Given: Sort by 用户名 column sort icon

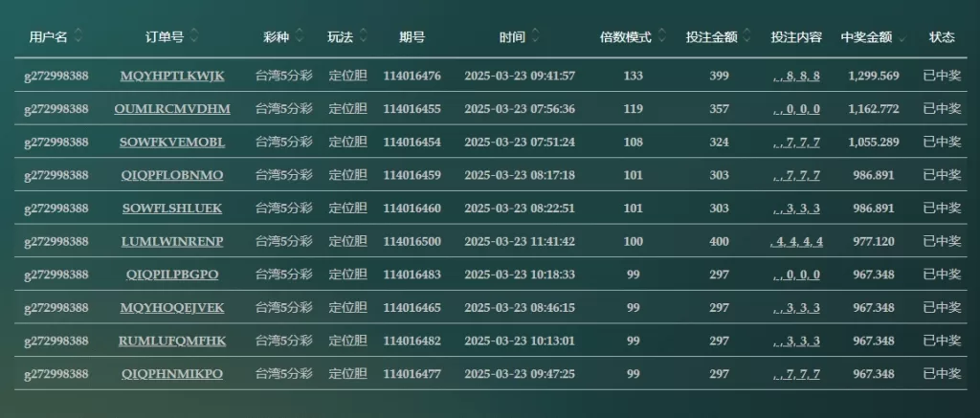Looking at the screenshot, I should tap(78, 37).
